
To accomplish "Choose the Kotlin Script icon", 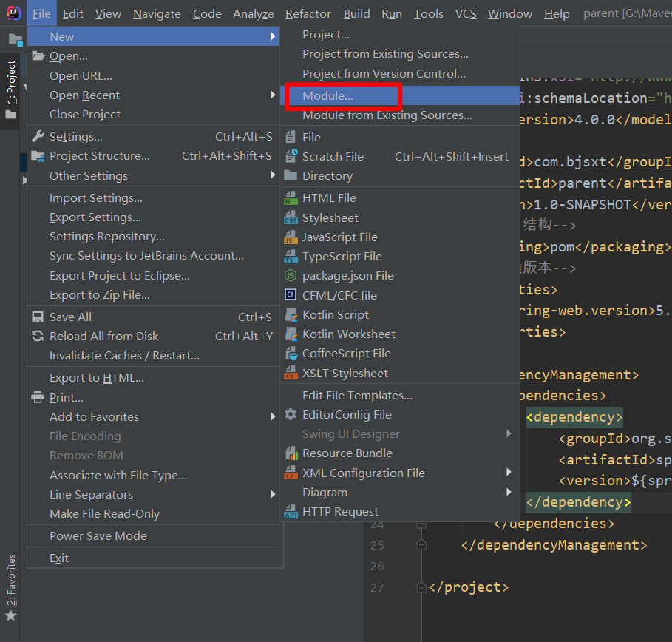I will pos(291,314).
